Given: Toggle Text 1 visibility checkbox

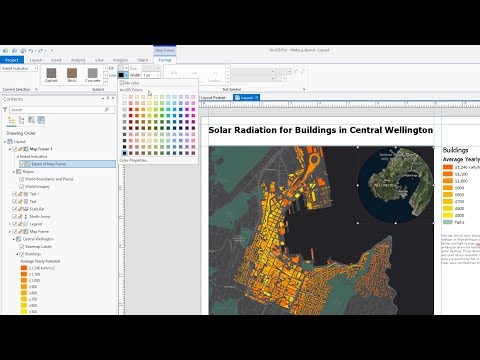Looking at the screenshot, I should (x=15, y=194).
